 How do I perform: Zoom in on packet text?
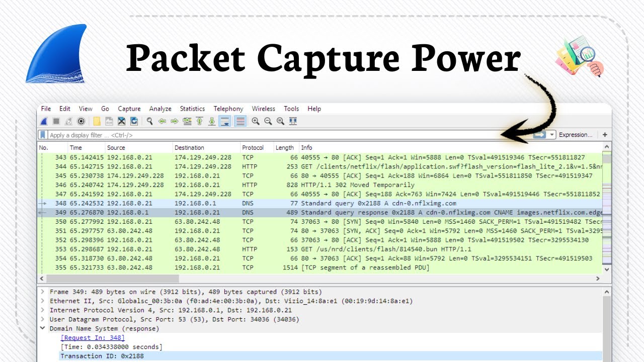[x=256, y=121]
